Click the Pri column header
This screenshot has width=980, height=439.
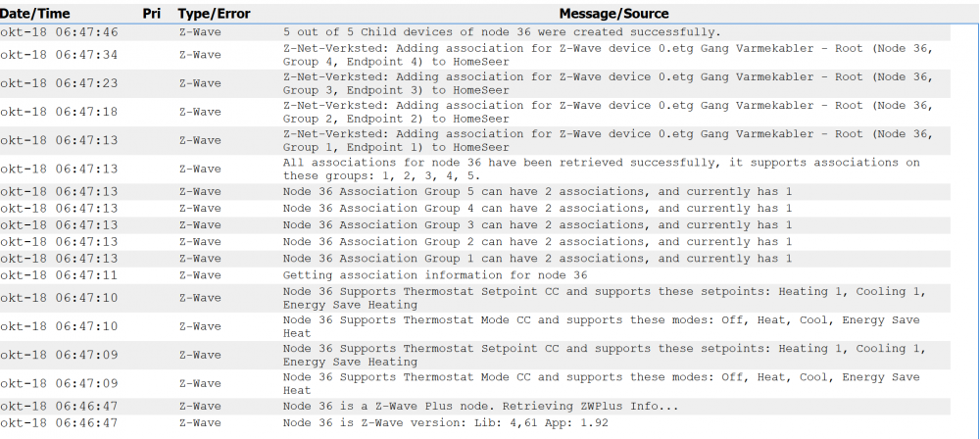tap(151, 15)
